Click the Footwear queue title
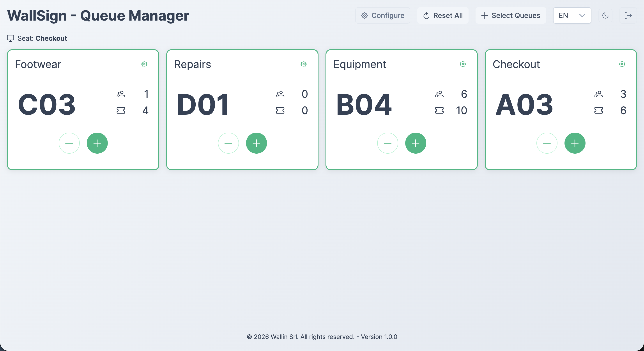The image size is (644, 351). [38, 65]
